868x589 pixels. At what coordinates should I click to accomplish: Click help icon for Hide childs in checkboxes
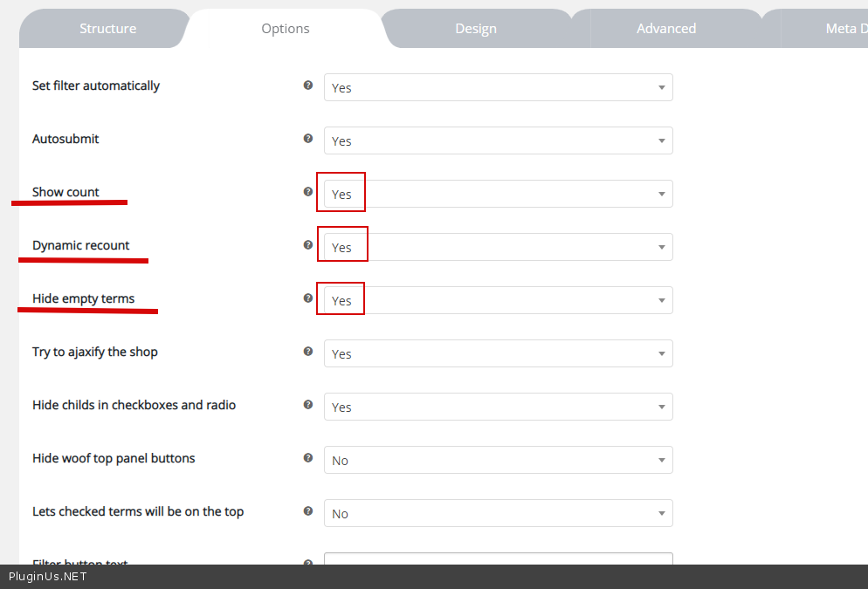[307, 405]
